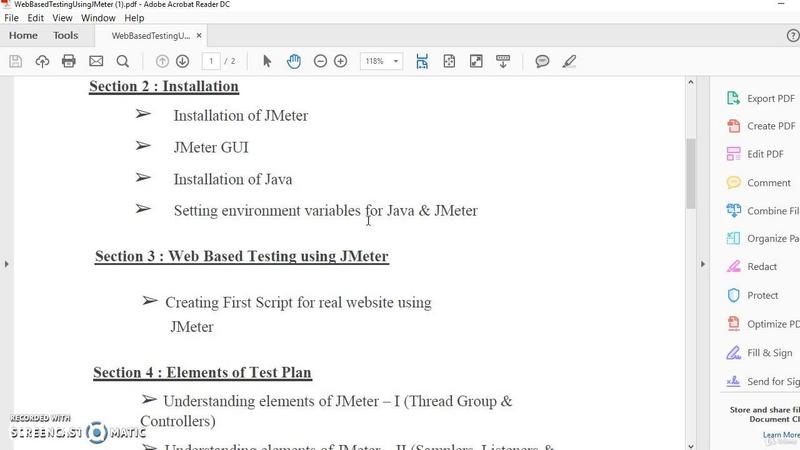Viewport: 800px width, 450px height.
Task: Click 'Setting environment variables for Java & JMeter'
Action: coord(326,211)
